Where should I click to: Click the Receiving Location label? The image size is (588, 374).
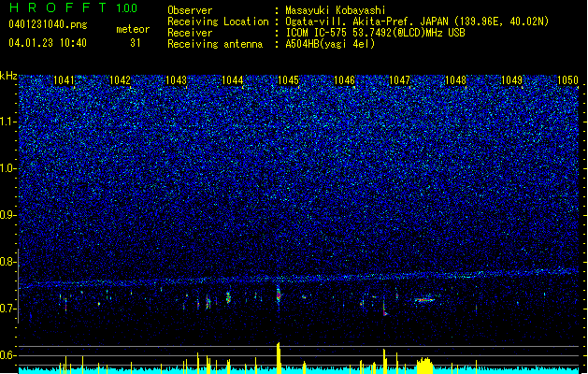pos(218,22)
